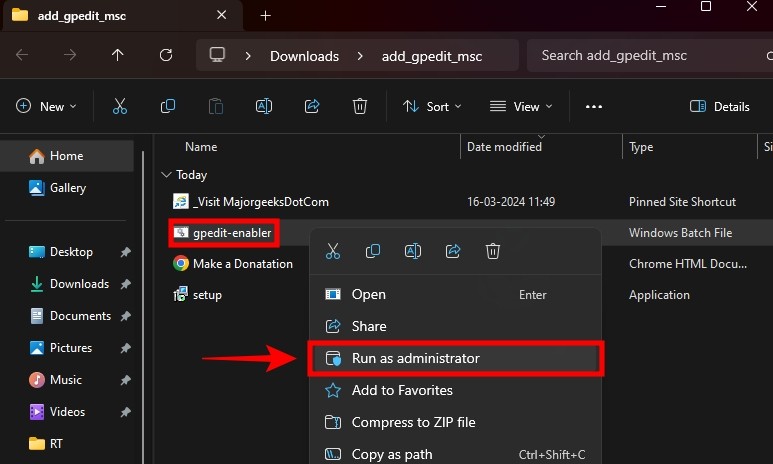Screen dimensions: 773x464
Task: Unpin Downloads from quick access
Action: 125,284
